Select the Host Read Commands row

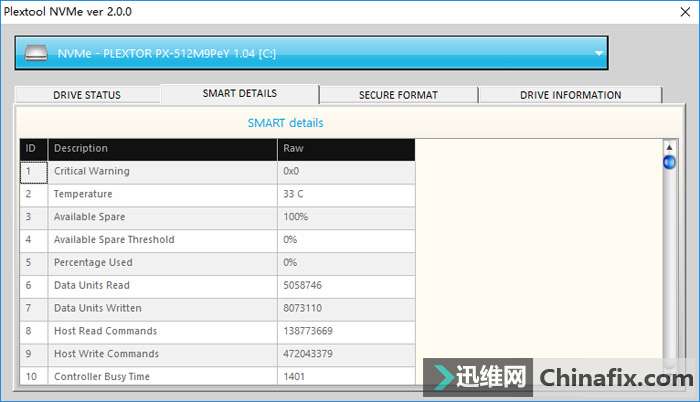tap(217, 331)
